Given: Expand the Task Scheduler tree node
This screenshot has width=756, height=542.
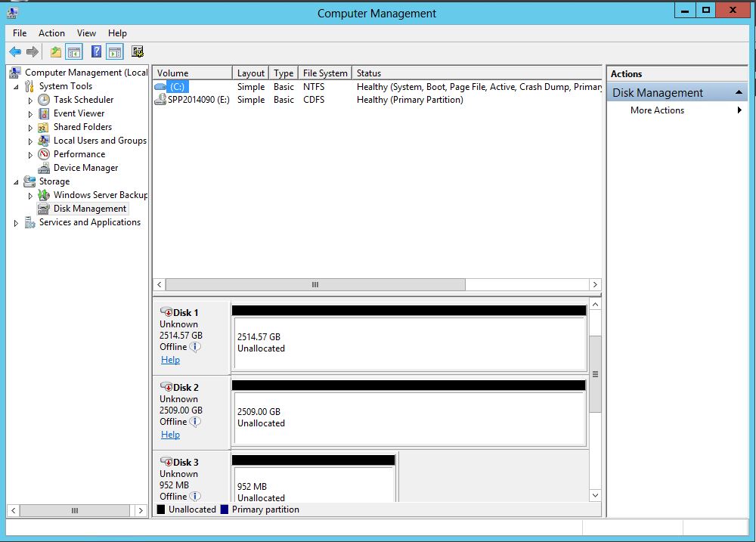Looking at the screenshot, I should pos(30,101).
